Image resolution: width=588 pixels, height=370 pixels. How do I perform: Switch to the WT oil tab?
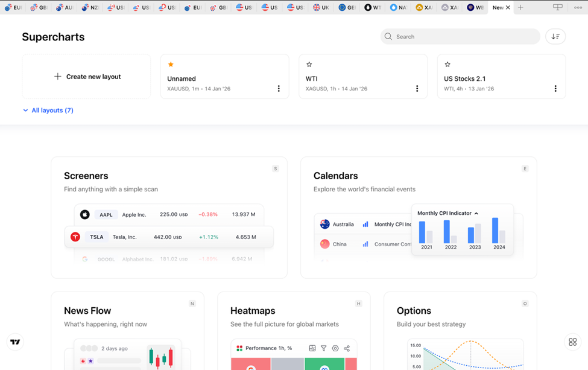(372, 7)
